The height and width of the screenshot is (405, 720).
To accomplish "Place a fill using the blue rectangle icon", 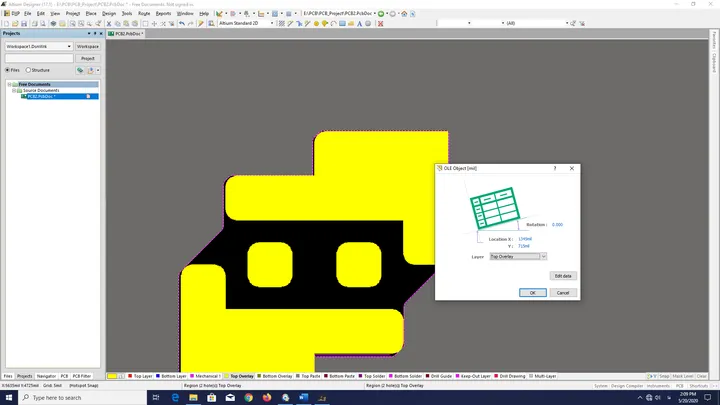I will click(x=342, y=23).
